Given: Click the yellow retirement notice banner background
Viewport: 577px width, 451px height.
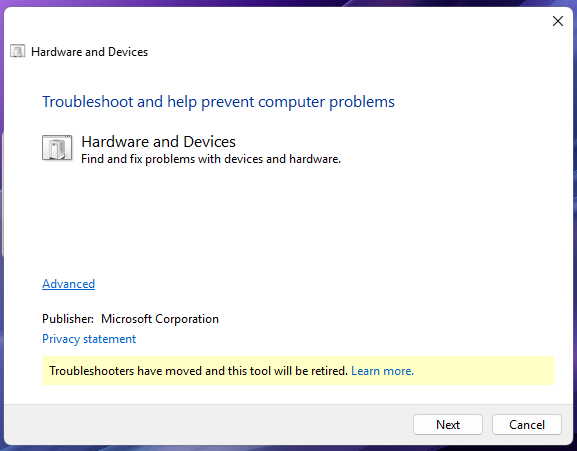Looking at the screenshot, I should click(486, 371).
